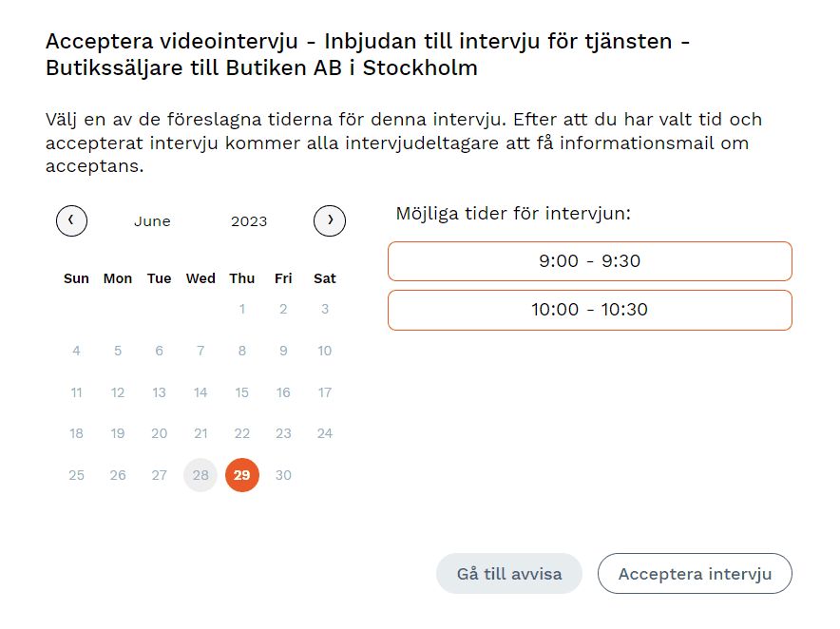Go to next month in calendar
The image size is (840, 629).
[x=330, y=220]
